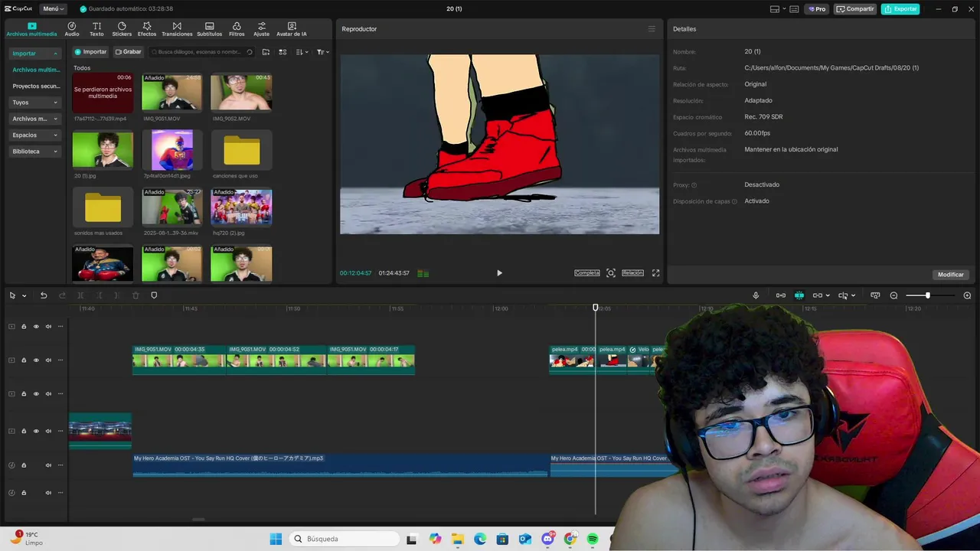Click the Compartir button

click(x=855, y=9)
